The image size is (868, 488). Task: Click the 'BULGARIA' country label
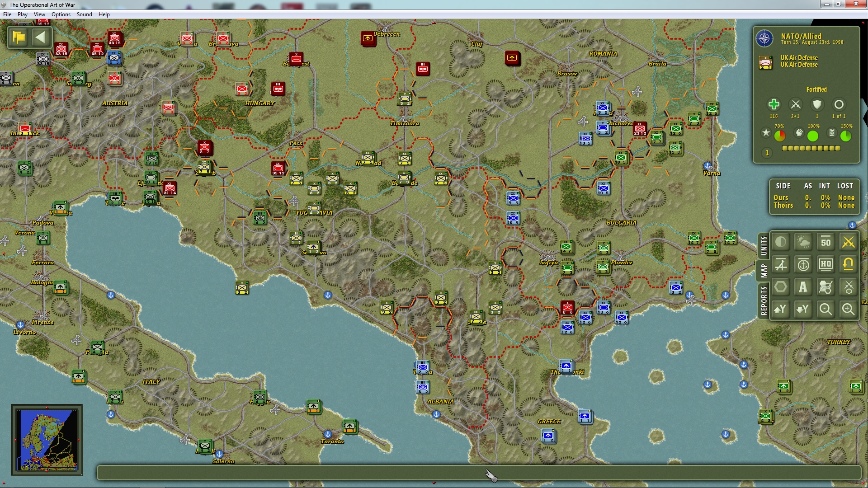[622, 223]
